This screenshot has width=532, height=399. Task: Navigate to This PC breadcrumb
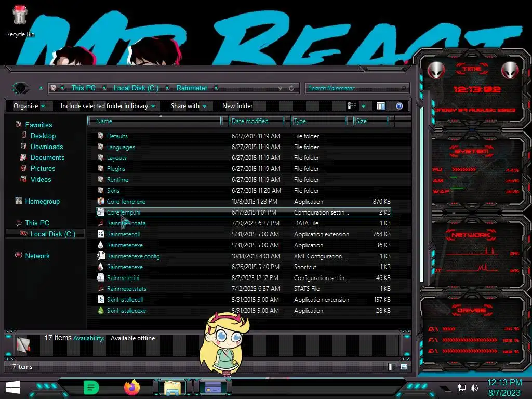coord(84,88)
